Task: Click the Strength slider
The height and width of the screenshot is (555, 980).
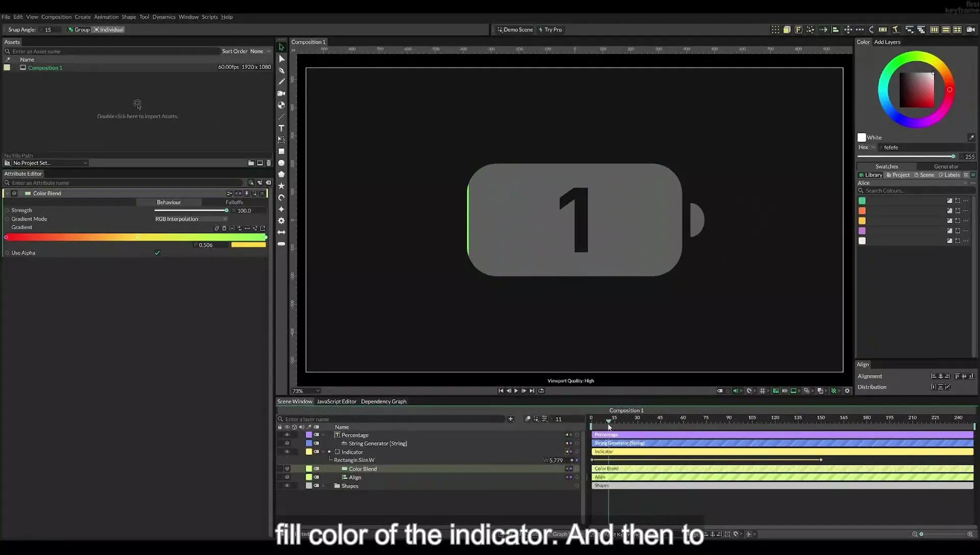Action: pyautogui.click(x=191, y=210)
